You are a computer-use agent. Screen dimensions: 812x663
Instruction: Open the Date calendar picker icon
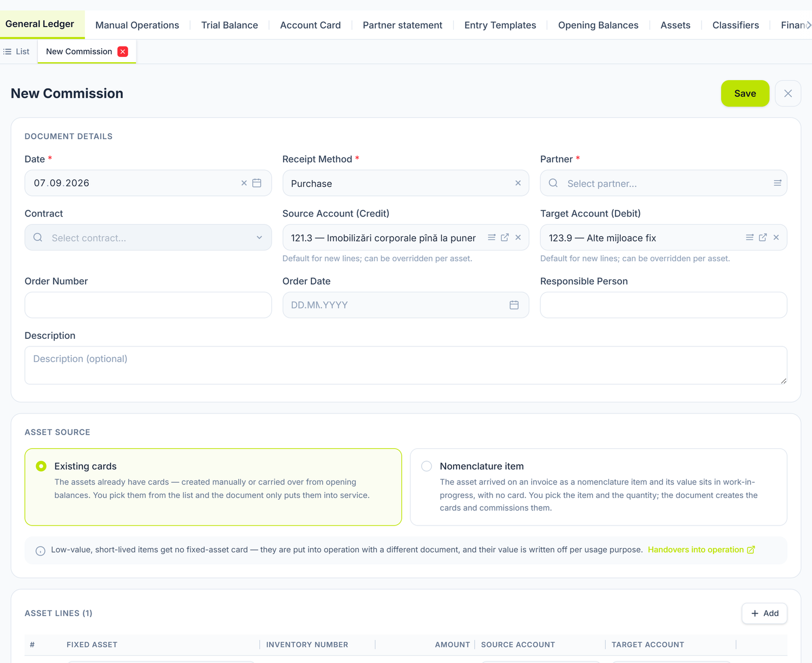257,183
